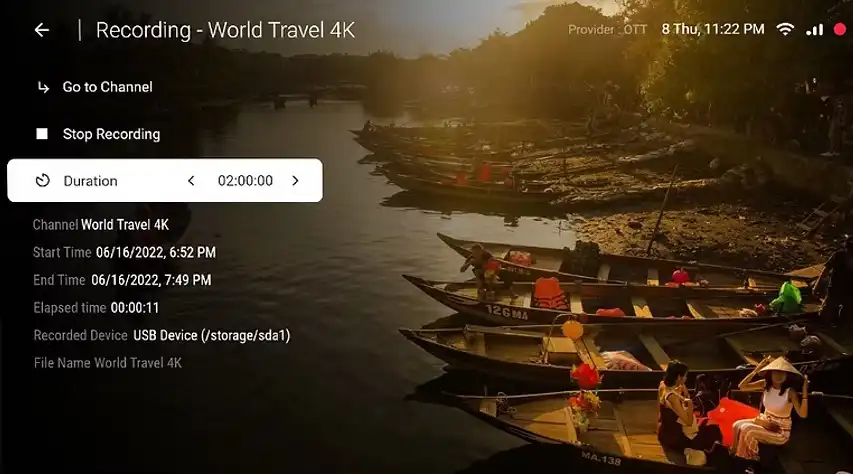Select the Duration label
Image resolution: width=853 pixels, height=474 pixels.
pos(90,181)
